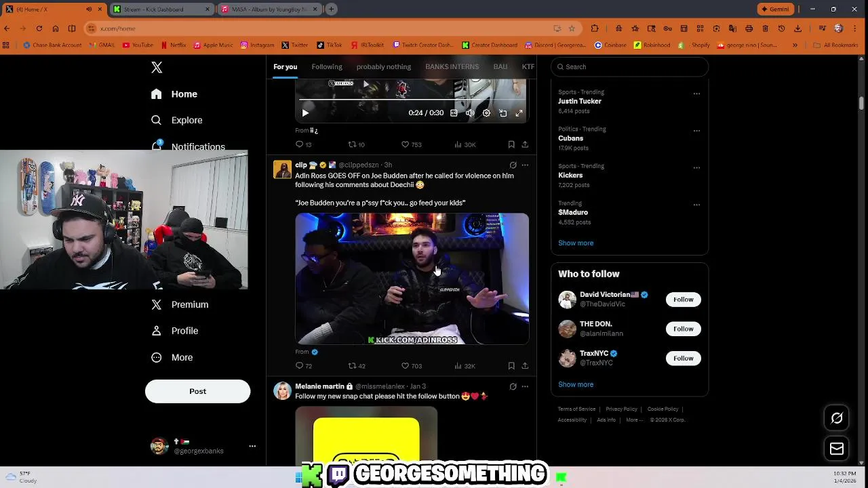Click Grok icon on clippedszn post

513,165
